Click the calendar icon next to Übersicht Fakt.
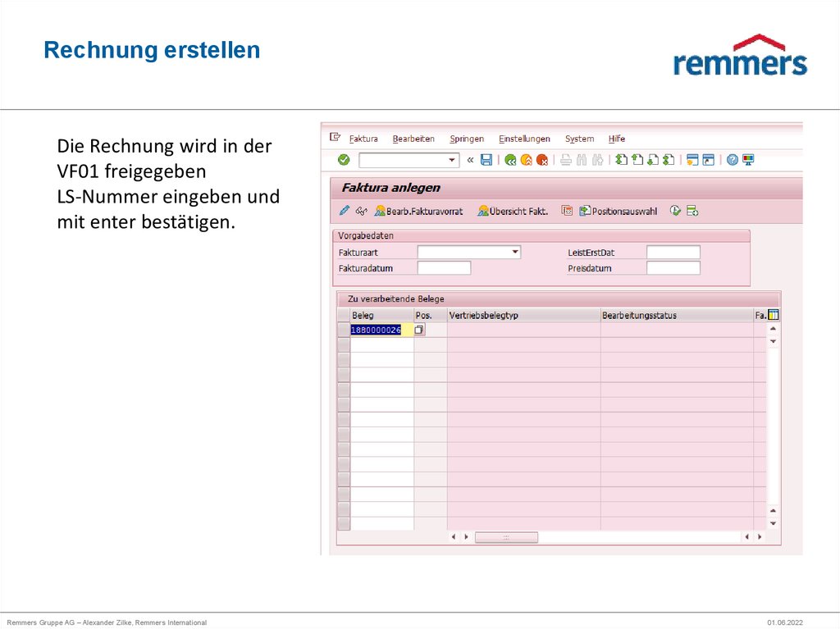This screenshot has height=629, width=840. (568, 210)
